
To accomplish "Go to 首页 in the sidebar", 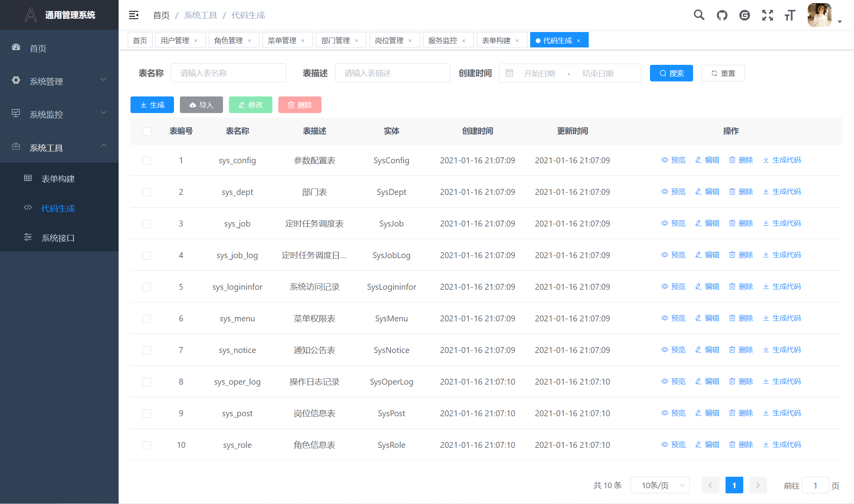I will pos(59,48).
